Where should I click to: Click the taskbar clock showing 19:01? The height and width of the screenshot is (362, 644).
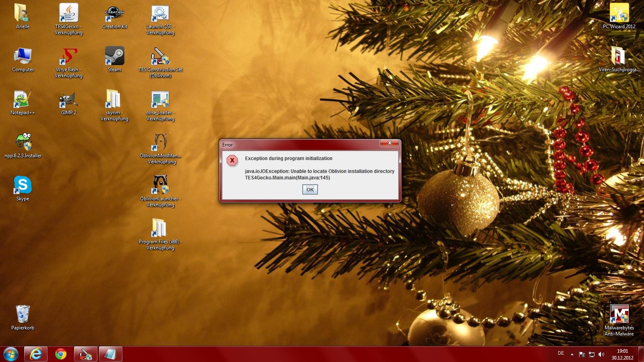[x=622, y=354]
